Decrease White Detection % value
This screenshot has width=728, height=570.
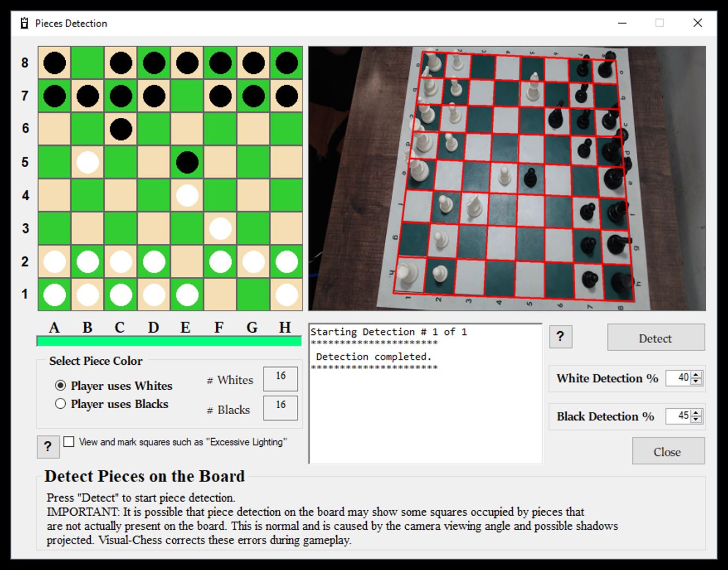click(696, 381)
